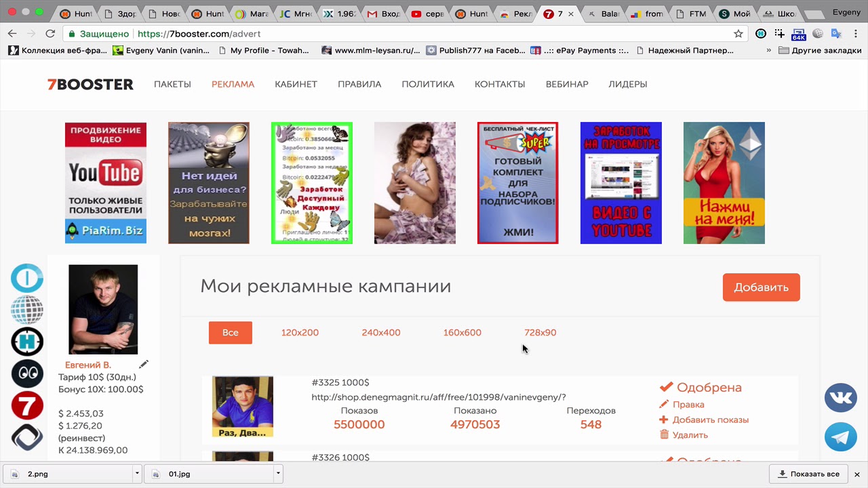The width and height of the screenshot is (868, 488).
Task: Click the Google Translate extension icon
Action: (837, 33)
